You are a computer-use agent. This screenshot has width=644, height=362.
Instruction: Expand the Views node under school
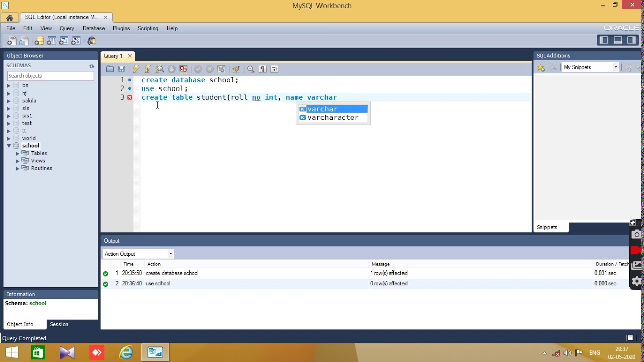[17, 161]
